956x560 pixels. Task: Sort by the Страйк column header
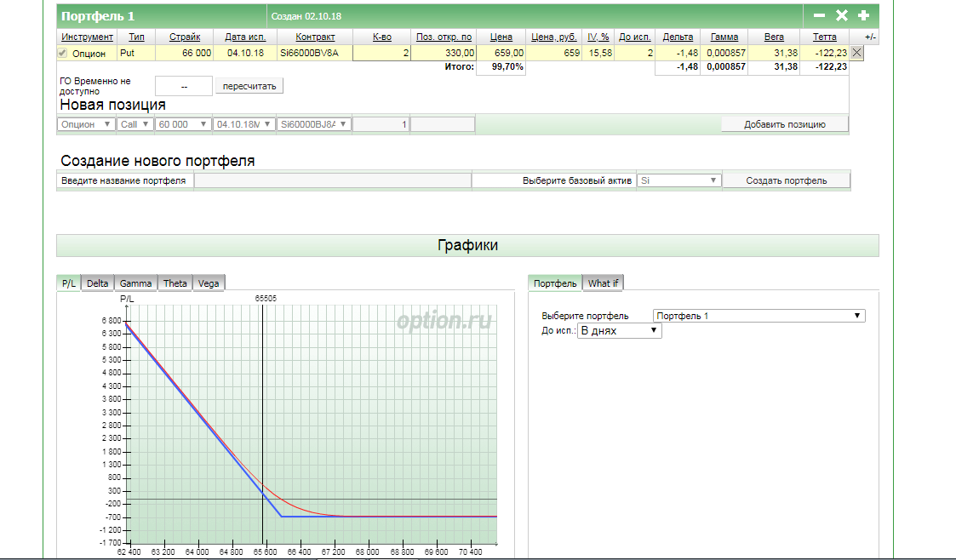[x=185, y=37]
